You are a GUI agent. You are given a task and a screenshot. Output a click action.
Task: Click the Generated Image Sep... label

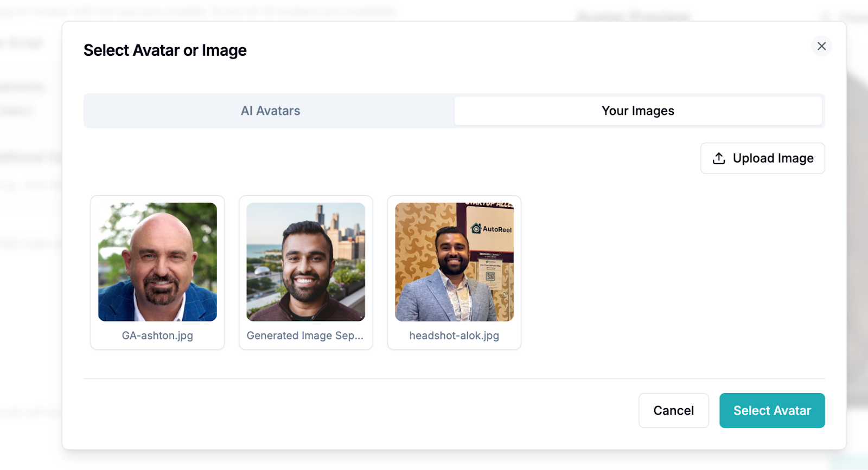point(305,336)
